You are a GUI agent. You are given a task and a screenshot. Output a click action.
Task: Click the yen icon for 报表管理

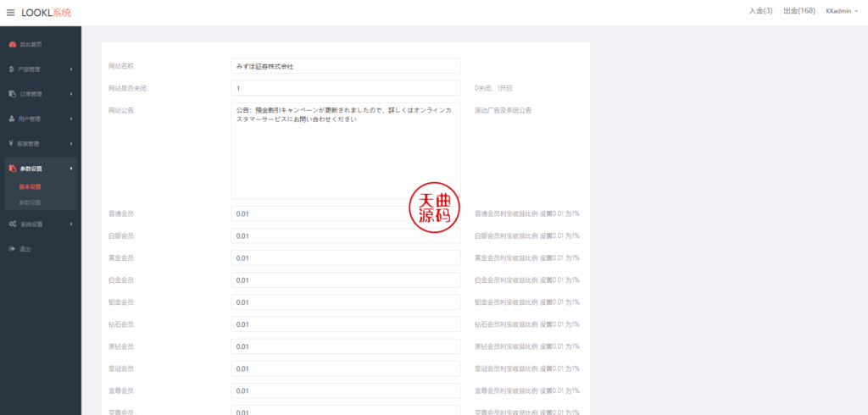(12, 143)
